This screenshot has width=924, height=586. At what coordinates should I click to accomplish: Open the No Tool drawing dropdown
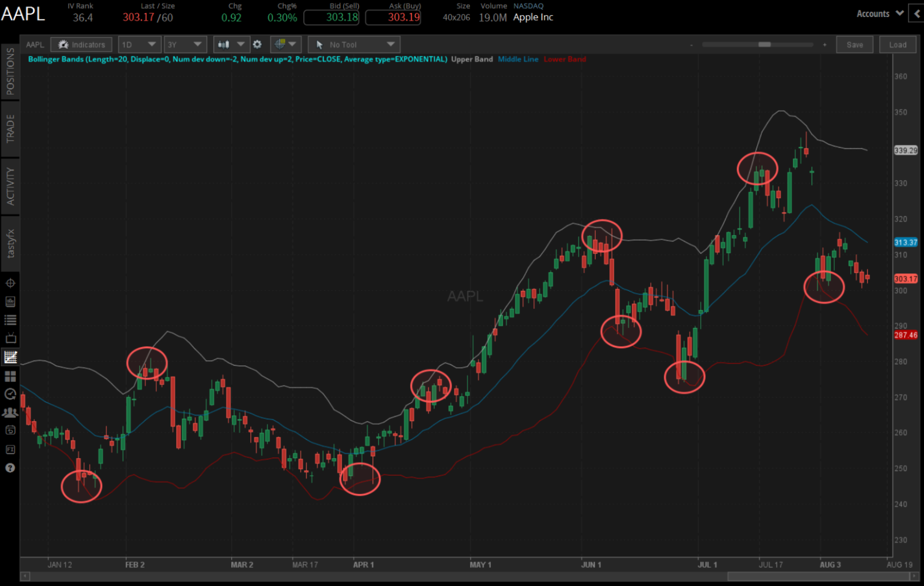354,44
